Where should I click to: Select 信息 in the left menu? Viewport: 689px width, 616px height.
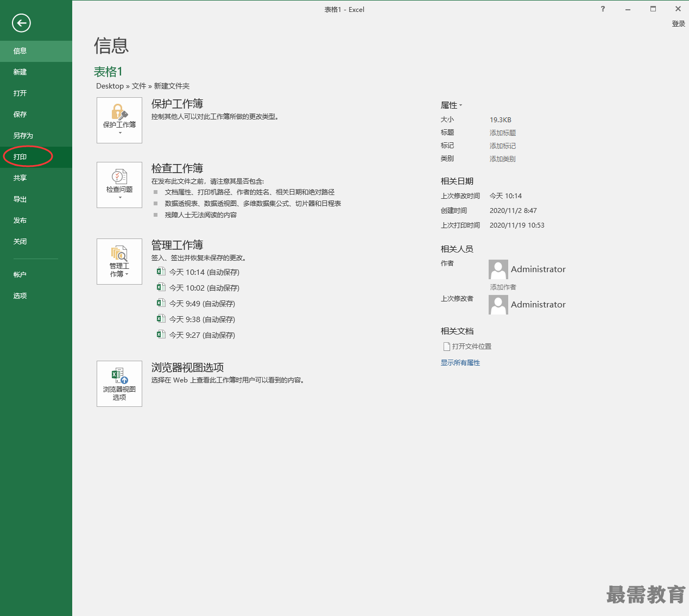pos(36,51)
